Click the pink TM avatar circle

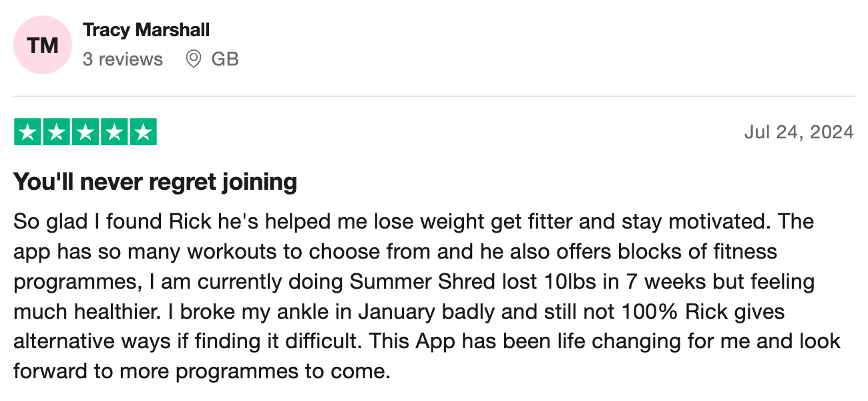coord(43,45)
